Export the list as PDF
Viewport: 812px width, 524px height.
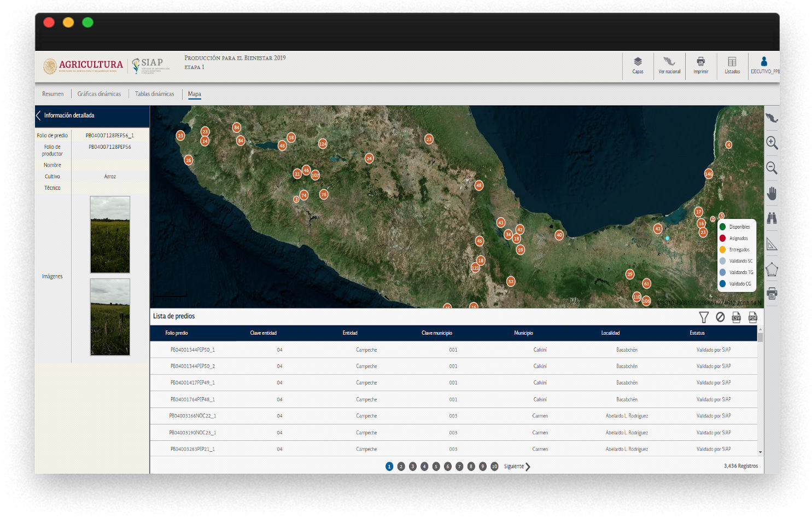coord(753,317)
